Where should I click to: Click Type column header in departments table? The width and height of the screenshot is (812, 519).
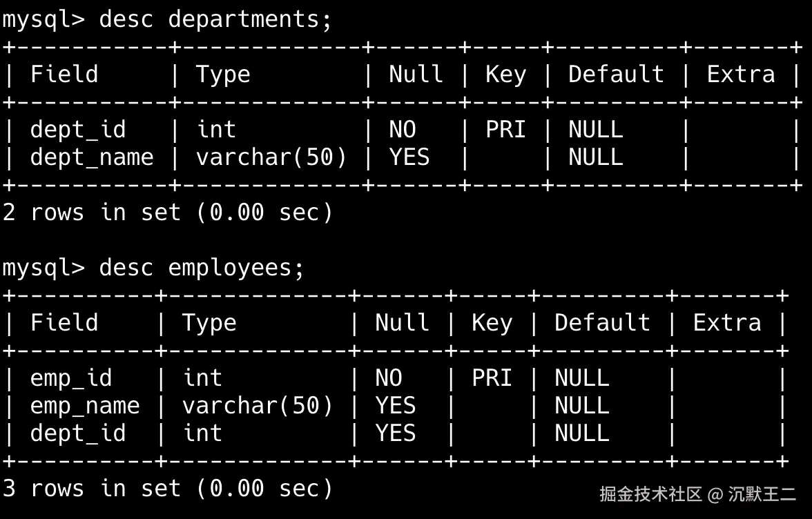pos(223,75)
